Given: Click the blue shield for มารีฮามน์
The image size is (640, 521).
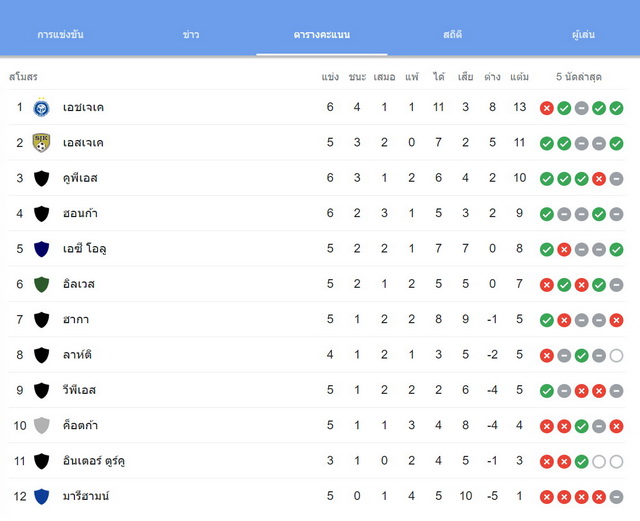Looking at the screenshot, I should click(x=41, y=497).
